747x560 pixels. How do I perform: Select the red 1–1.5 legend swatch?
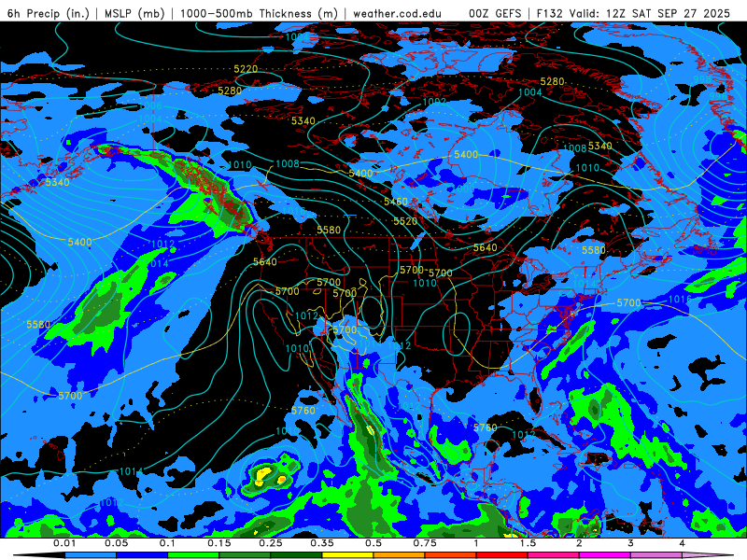[x=502, y=555]
